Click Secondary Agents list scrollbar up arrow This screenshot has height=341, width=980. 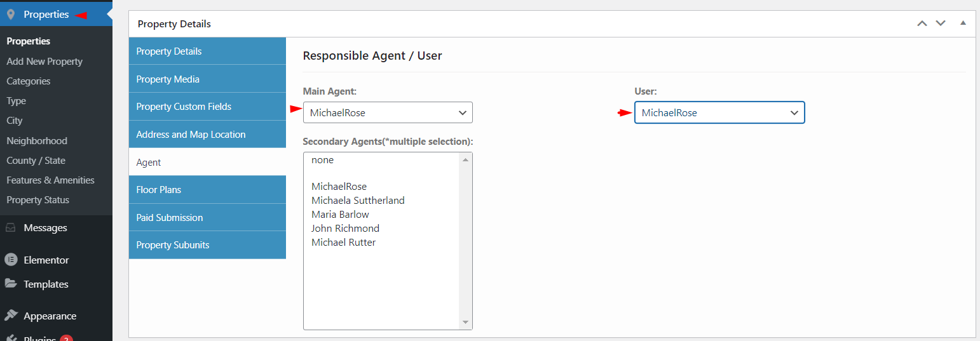click(466, 159)
